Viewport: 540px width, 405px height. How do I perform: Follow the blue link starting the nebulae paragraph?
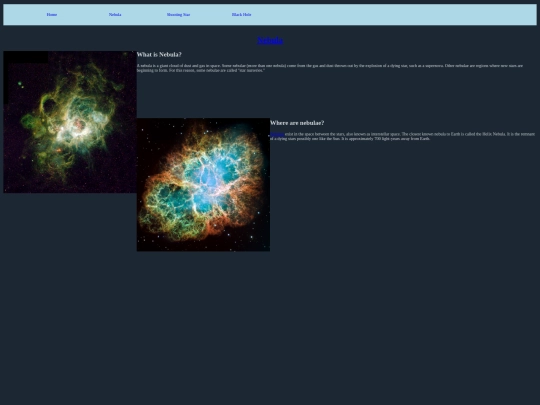point(277,134)
